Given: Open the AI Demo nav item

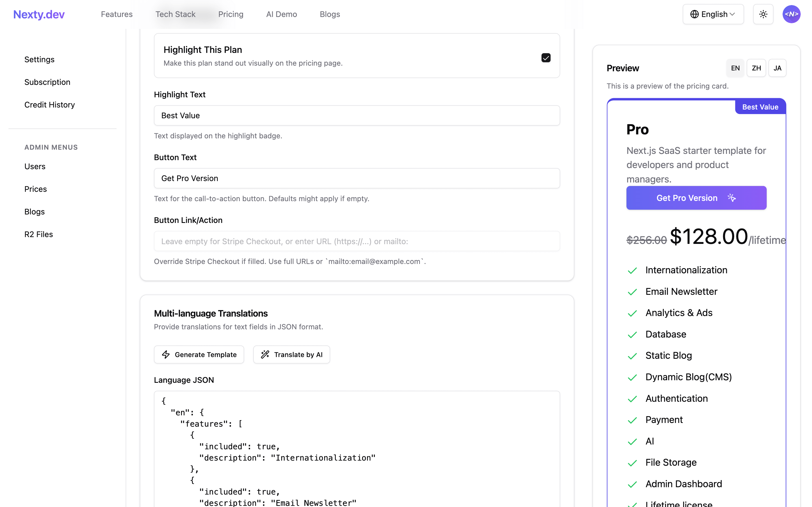Looking at the screenshot, I should [282, 14].
